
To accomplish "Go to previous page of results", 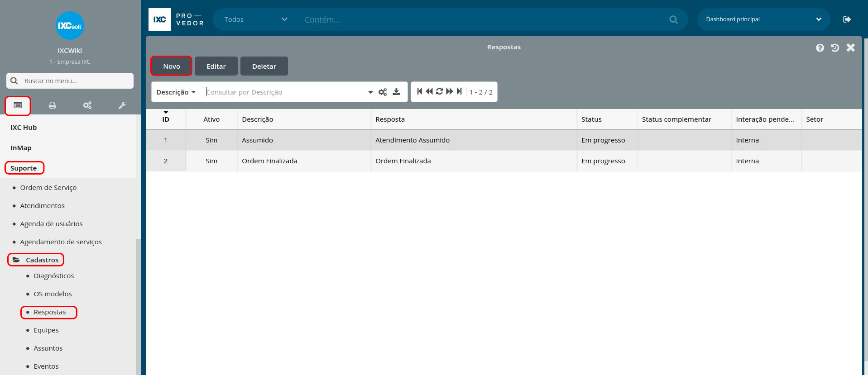I will pos(429,91).
